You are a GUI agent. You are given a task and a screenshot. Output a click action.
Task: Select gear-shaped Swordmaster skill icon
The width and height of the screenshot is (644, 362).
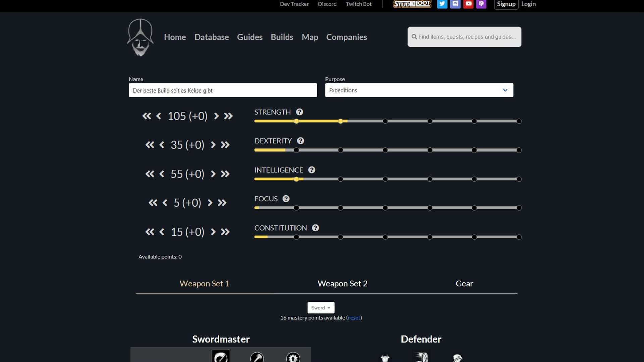coord(293,357)
